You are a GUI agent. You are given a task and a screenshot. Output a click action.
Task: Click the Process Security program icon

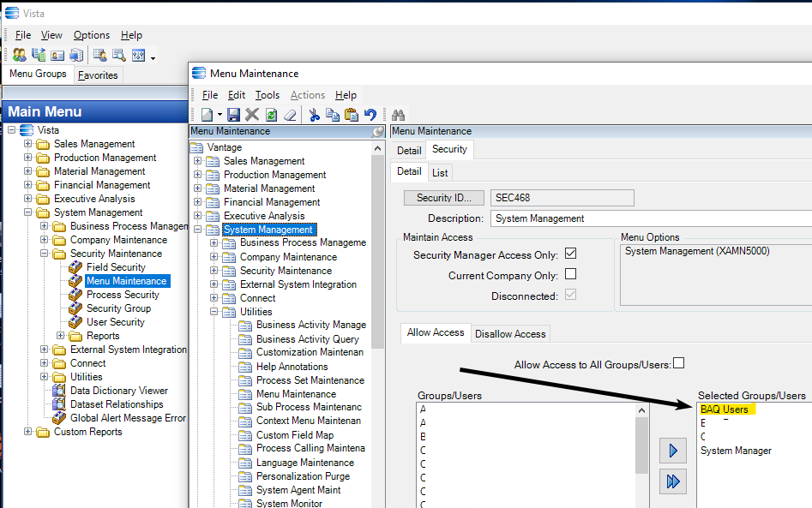coord(75,295)
